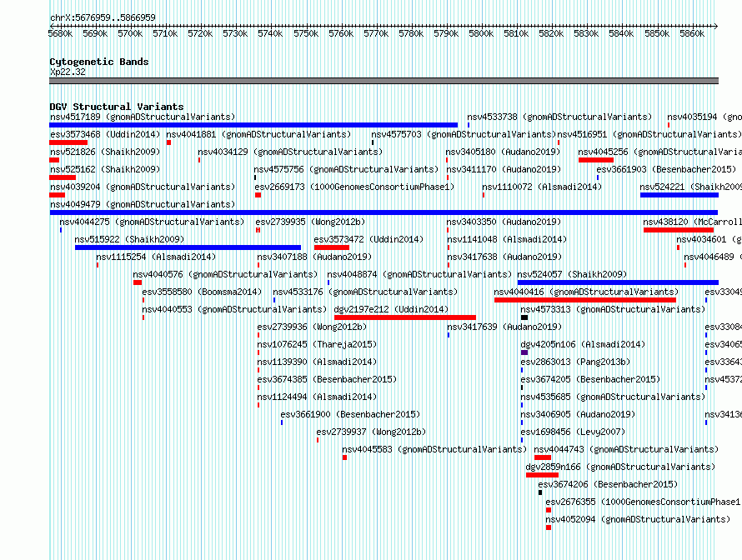Open nsv4049479 gnomAD variant label
Screen dimensions: 742x560
(x=143, y=204)
